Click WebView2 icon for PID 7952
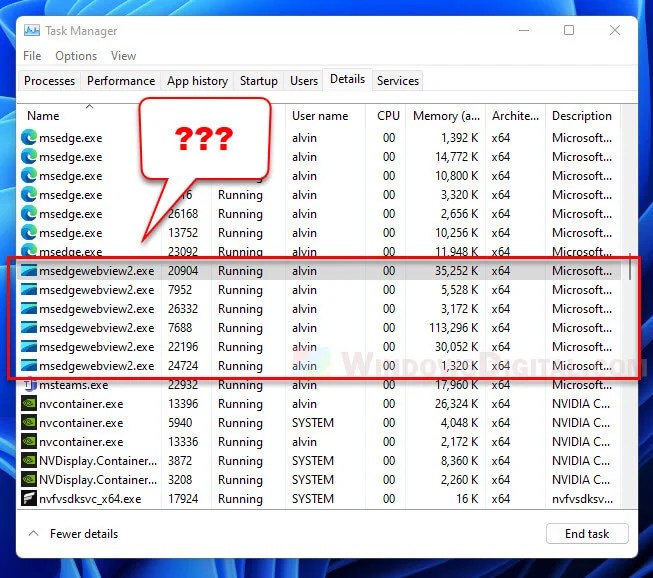 click(29, 290)
